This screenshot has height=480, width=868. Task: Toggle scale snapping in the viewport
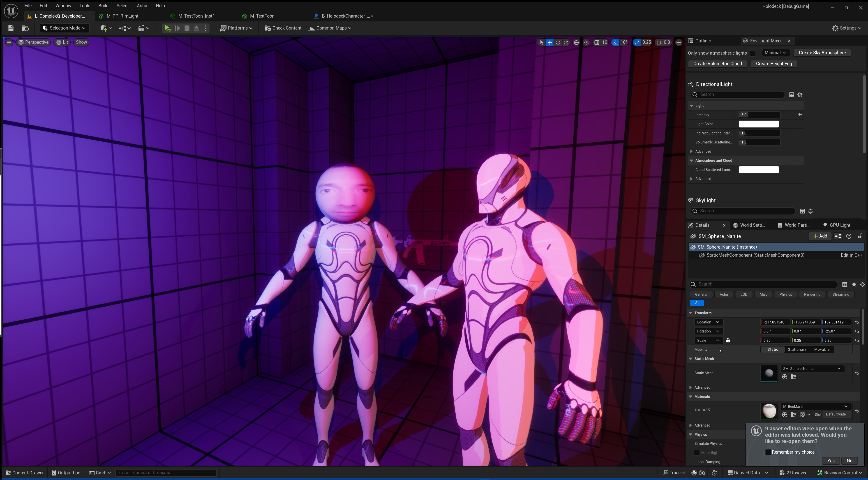click(x=637, y=42)
